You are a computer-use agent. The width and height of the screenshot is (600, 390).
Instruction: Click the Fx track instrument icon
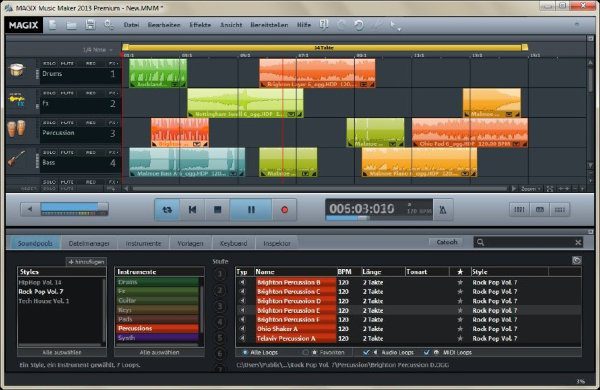(16, 100)
